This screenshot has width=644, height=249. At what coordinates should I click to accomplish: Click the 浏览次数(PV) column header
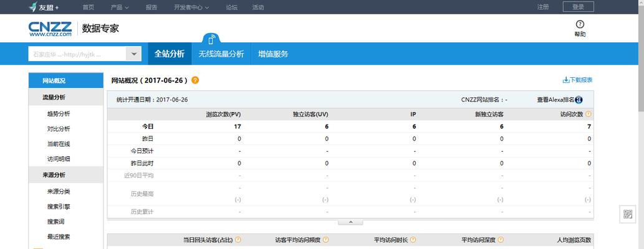pos(223,115)
